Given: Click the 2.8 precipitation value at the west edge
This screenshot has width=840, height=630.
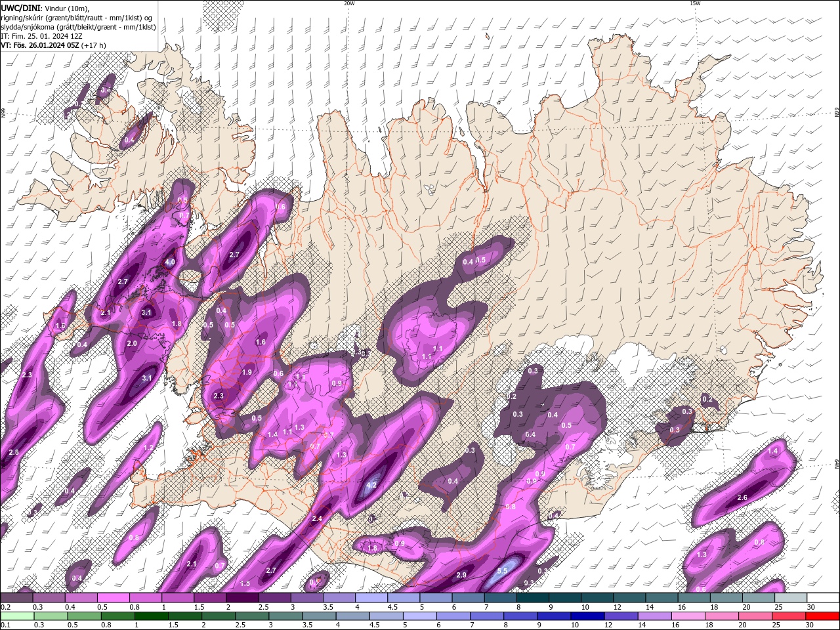Looking at the screenshot, I should (14, 453).
